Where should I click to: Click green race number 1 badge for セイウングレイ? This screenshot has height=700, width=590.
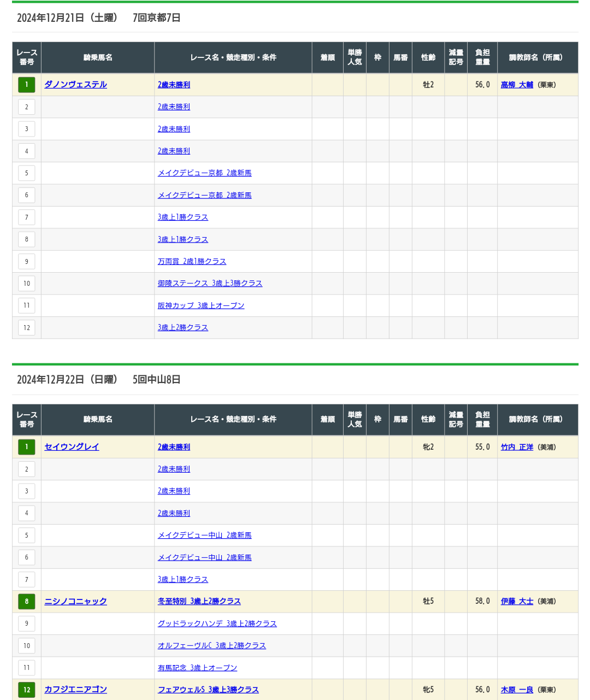click(26, 447)
